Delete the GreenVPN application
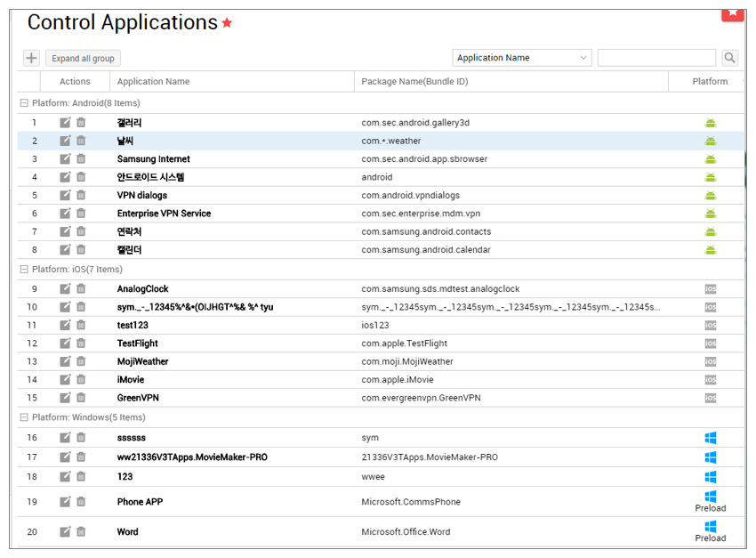This screenshot has height=558, width=756. pos(81,398)
